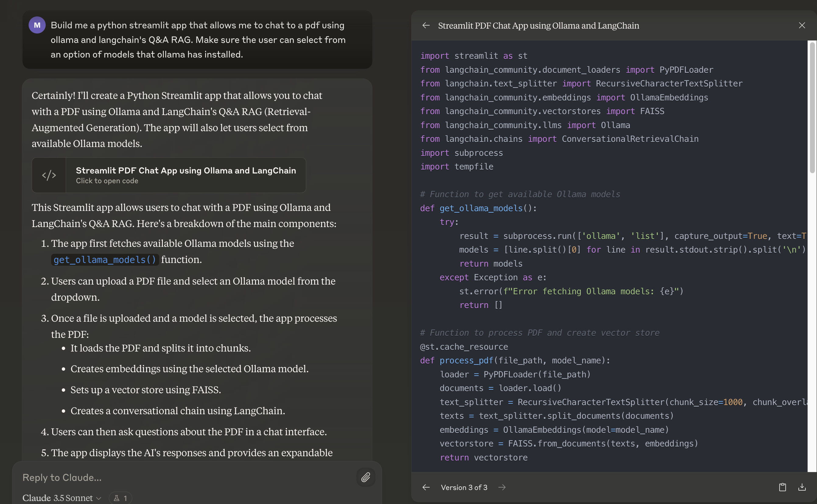Click the purple M user avatar
Image resolution: width=817 pixels, height=504 pixels.
[37, 25]
